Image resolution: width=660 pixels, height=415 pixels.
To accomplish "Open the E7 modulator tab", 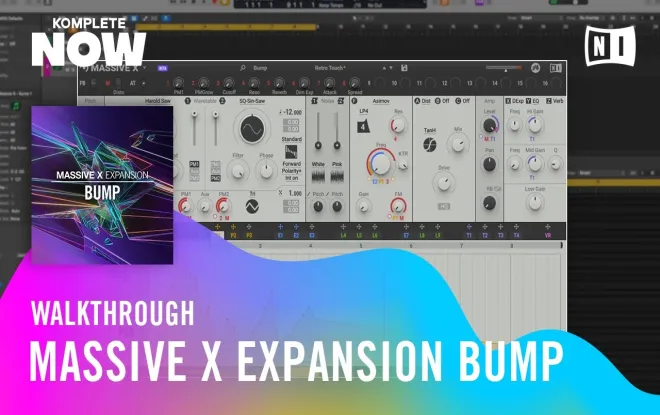I will [x=406, y=235].
